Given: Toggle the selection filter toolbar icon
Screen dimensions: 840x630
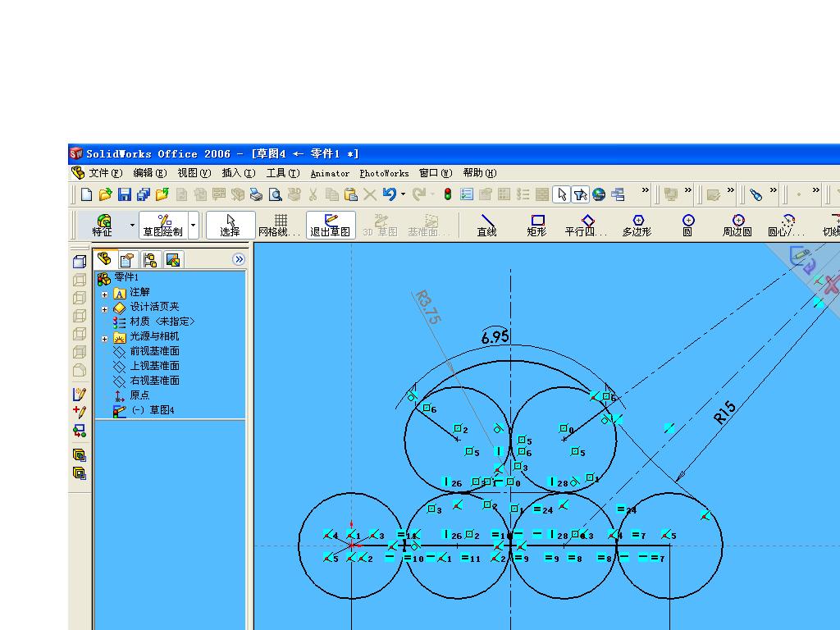Looking at the screenshot, I should (x=580, y=194).
